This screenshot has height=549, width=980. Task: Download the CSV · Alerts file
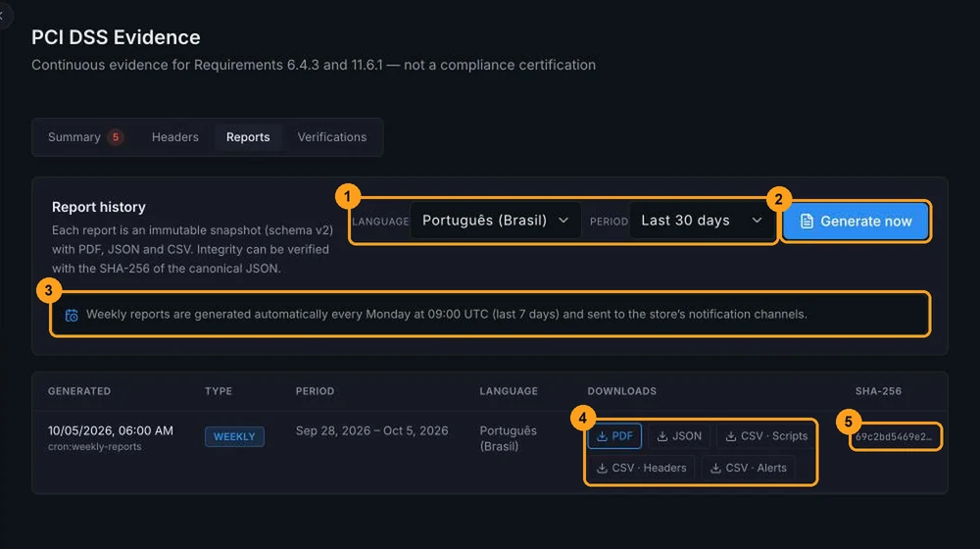(x=748, y=468)
